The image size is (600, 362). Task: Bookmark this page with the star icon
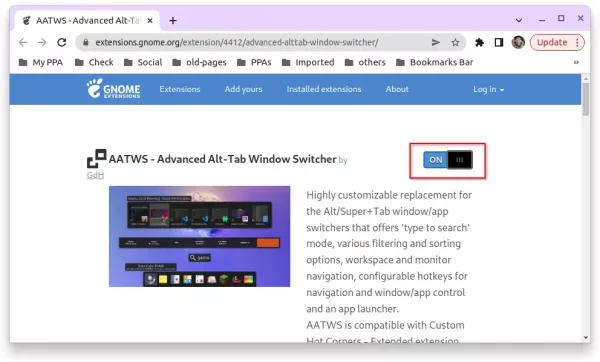pyautogui.click(x=455, y=42)
